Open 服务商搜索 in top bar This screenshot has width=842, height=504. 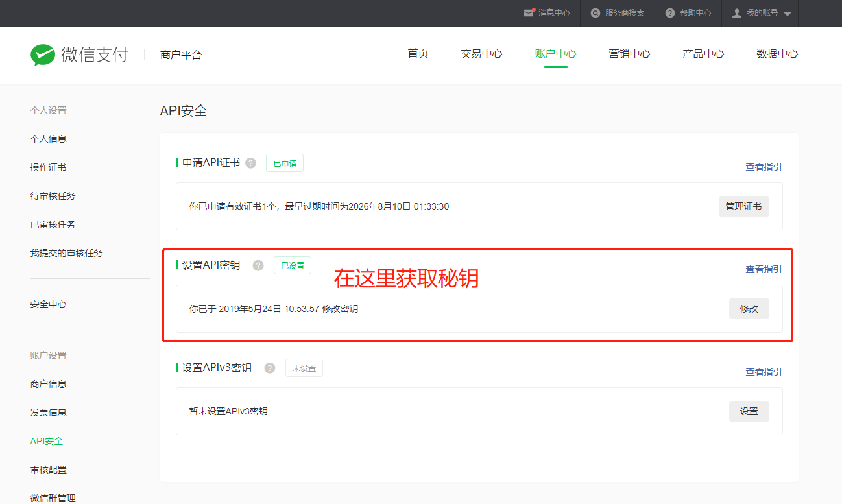pyautogui.click(x=625, y=13)
